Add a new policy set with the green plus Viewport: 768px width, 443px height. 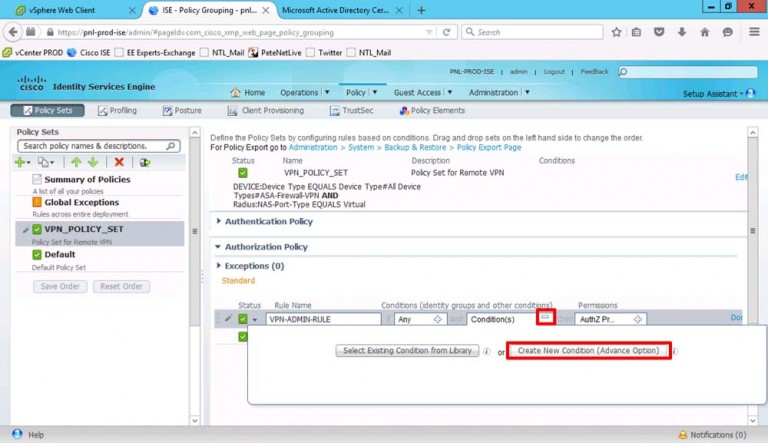coord(20,162)
